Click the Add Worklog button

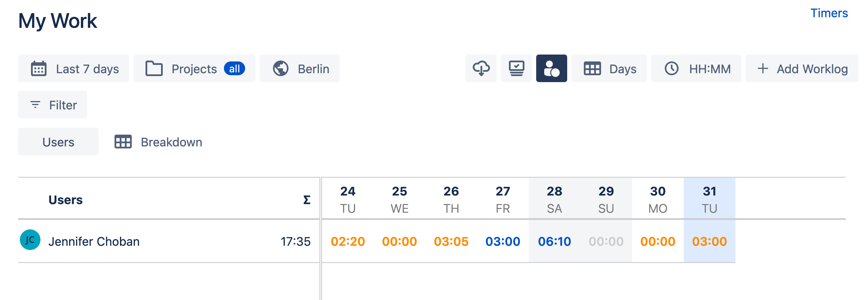point(802,68)
